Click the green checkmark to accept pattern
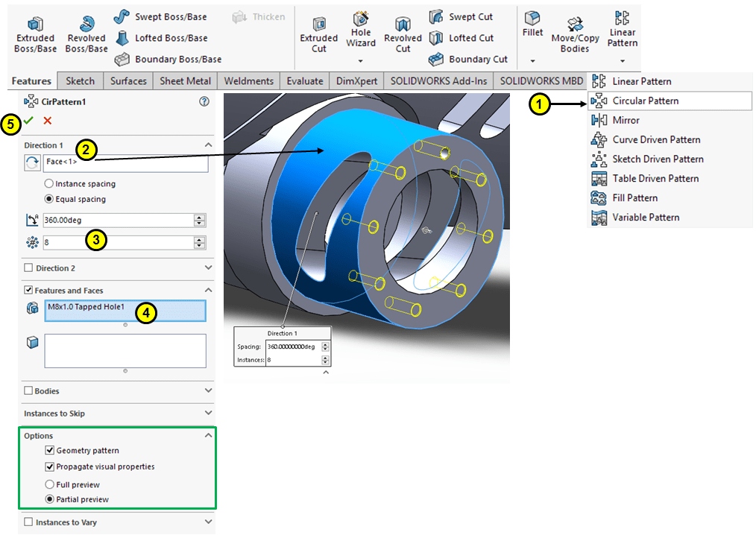The height and width of the screenshot is (535, 756). (29, 121)
